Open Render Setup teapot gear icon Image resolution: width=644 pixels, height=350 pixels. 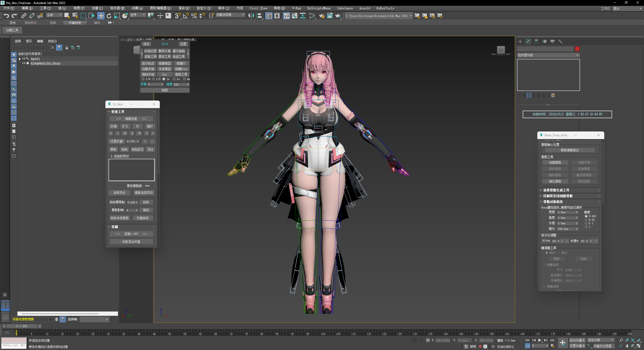[322, 16]
